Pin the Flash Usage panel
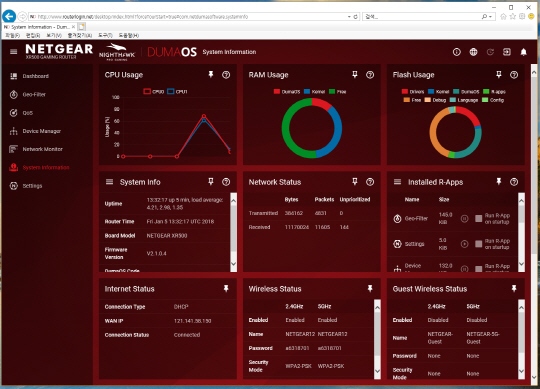 click(499, 74)
